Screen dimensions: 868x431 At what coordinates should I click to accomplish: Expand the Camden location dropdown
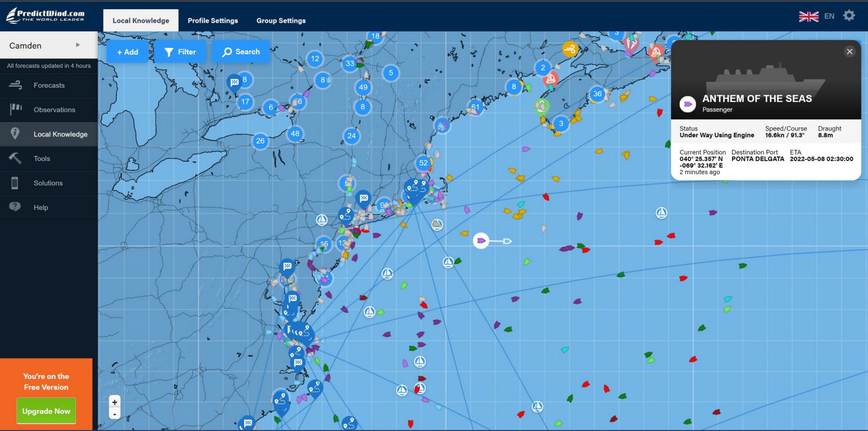49,46
